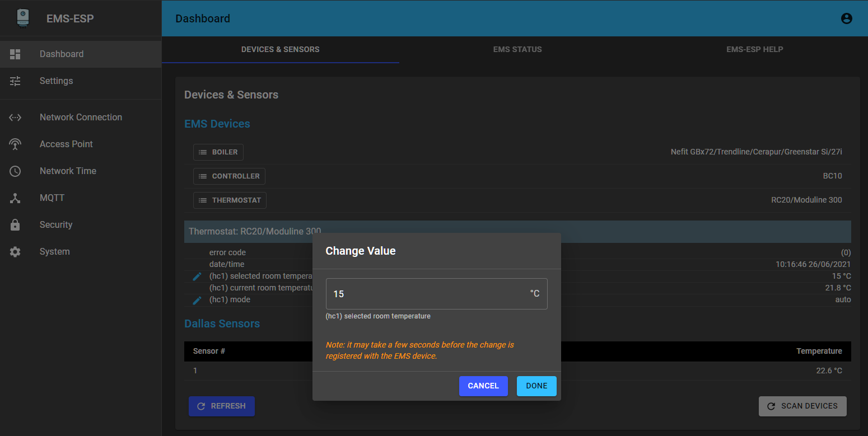
Task: Click the Security lock icon
Action: click(x=15, y=225)
